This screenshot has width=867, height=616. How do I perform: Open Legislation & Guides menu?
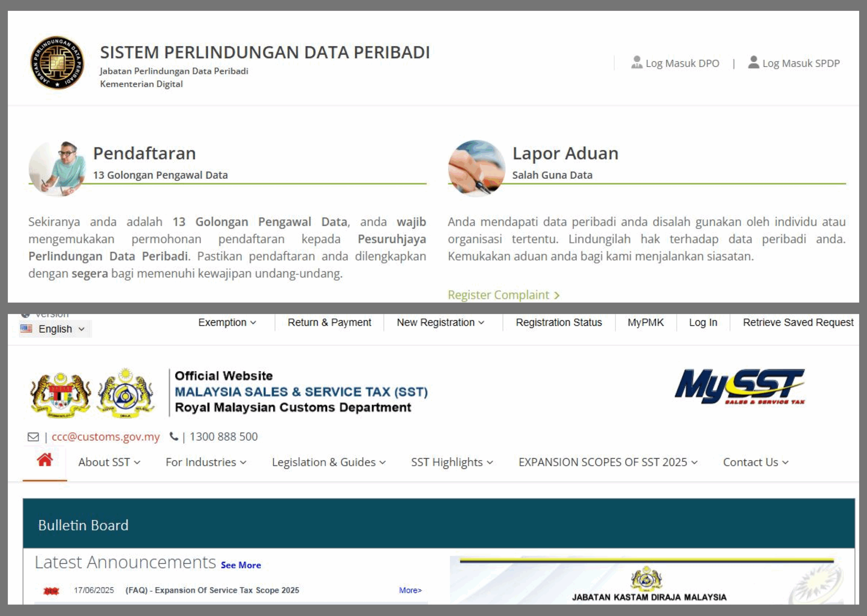(329, 462)
